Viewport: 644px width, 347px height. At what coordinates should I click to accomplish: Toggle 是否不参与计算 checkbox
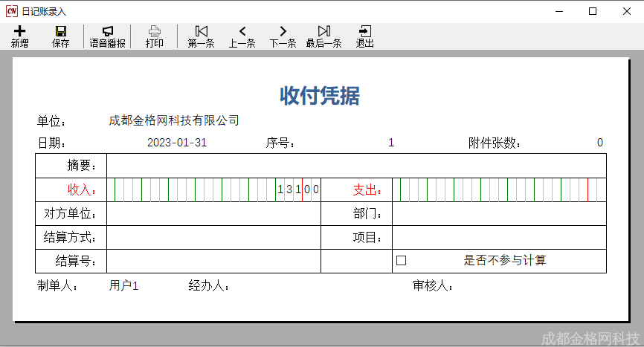coord(402,261)
